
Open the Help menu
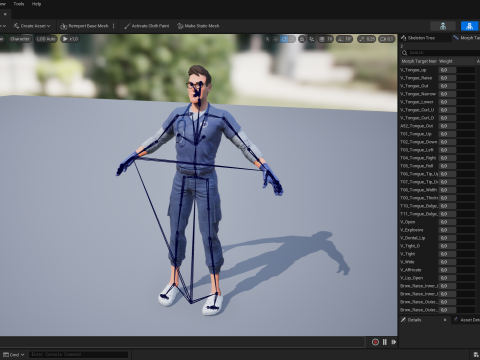tap(36, 4)
